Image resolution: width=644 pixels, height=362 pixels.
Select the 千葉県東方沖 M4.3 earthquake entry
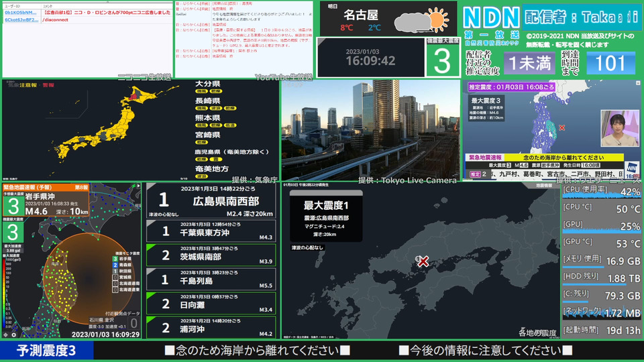(x=211, y=231)
